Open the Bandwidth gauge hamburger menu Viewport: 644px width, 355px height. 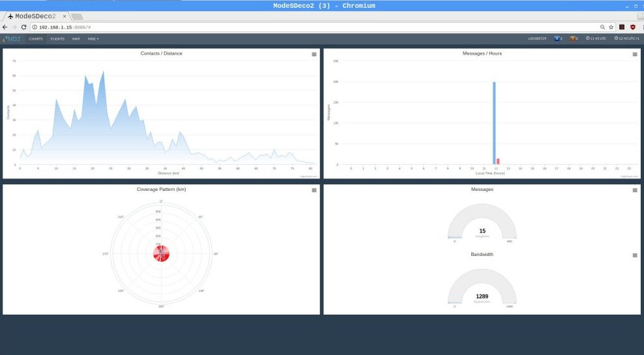coord(635,255)
